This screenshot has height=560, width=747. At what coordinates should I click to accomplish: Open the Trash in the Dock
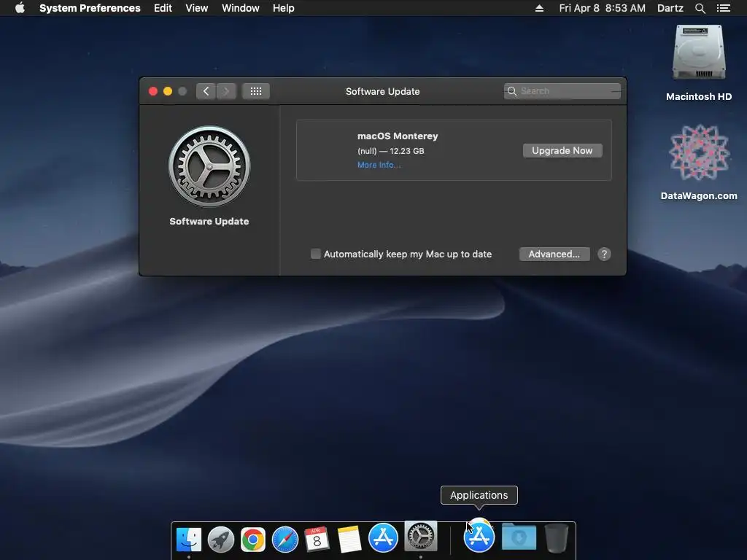pos(556,538)
